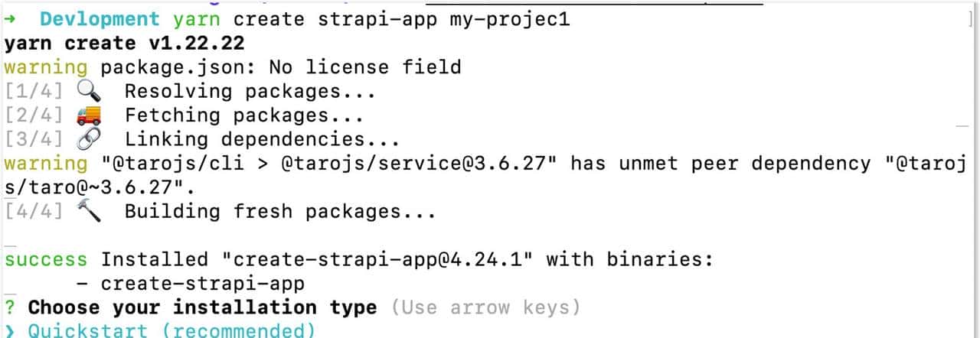Click the [1/4] step indicator

coord(34,92)
